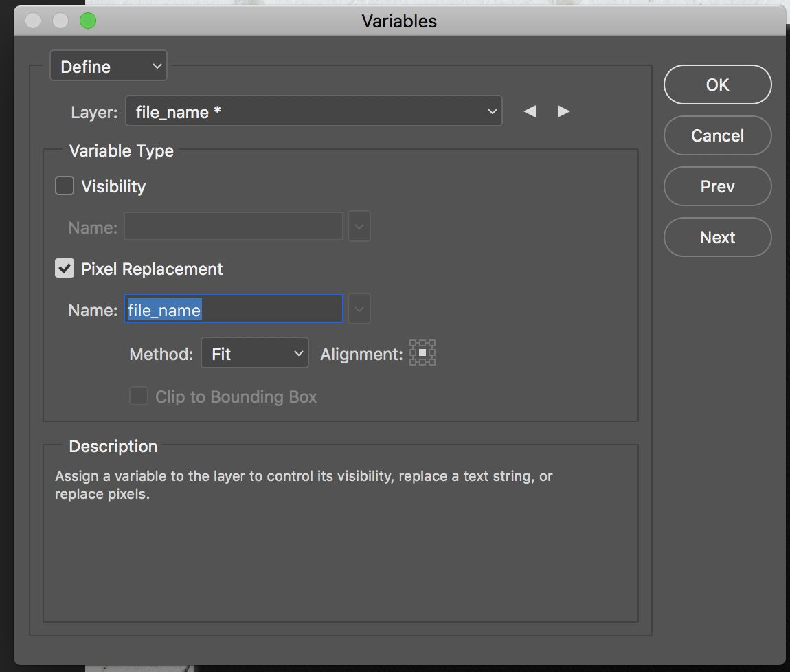Viewport: 790px width, 672px height.
Task: Open the Method Fit dropdown
Action: (255, 353)
